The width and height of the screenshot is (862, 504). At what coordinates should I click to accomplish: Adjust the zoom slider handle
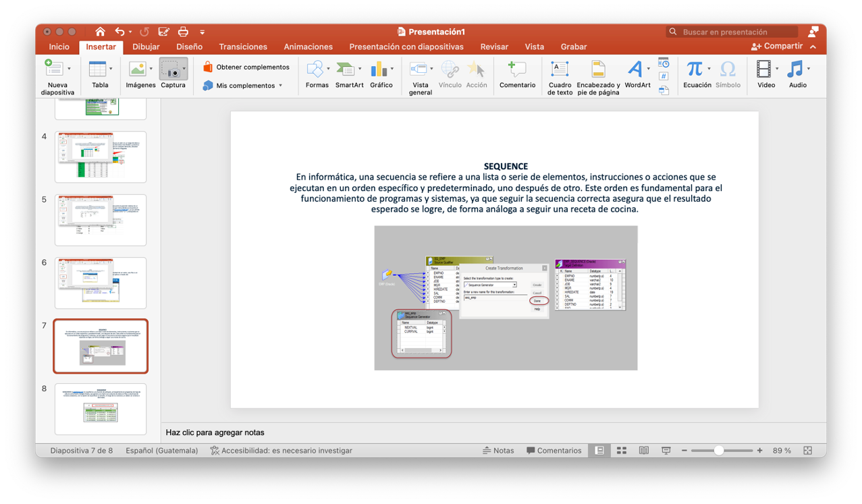[x=719, y=451]
